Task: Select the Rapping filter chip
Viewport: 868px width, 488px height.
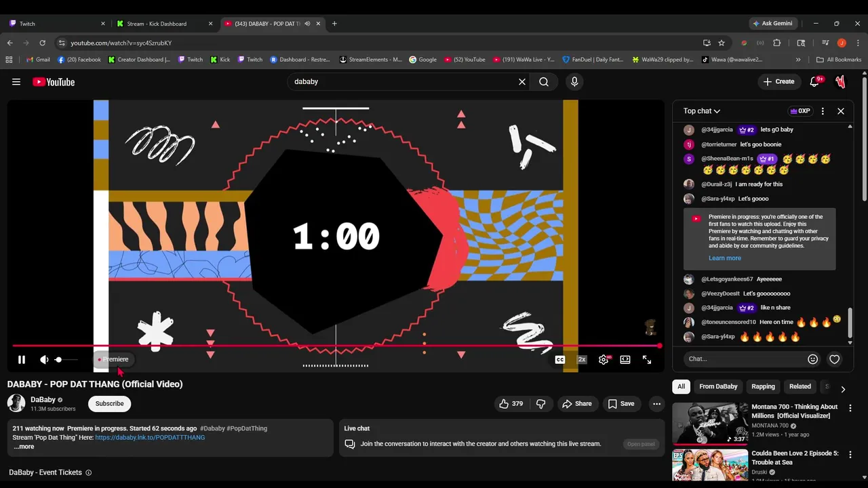Action: 763,386
